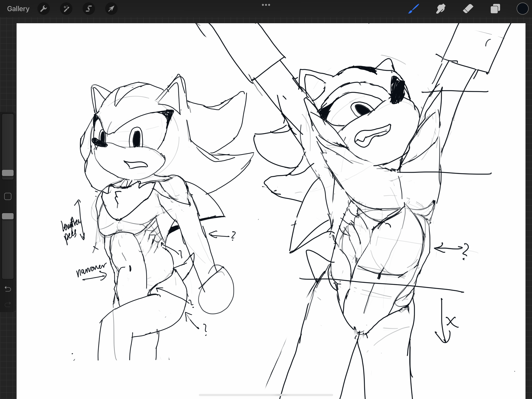Click the redo arrow in sidebar
The width and height of the screenshot is (532, 399).
[8, 305]
